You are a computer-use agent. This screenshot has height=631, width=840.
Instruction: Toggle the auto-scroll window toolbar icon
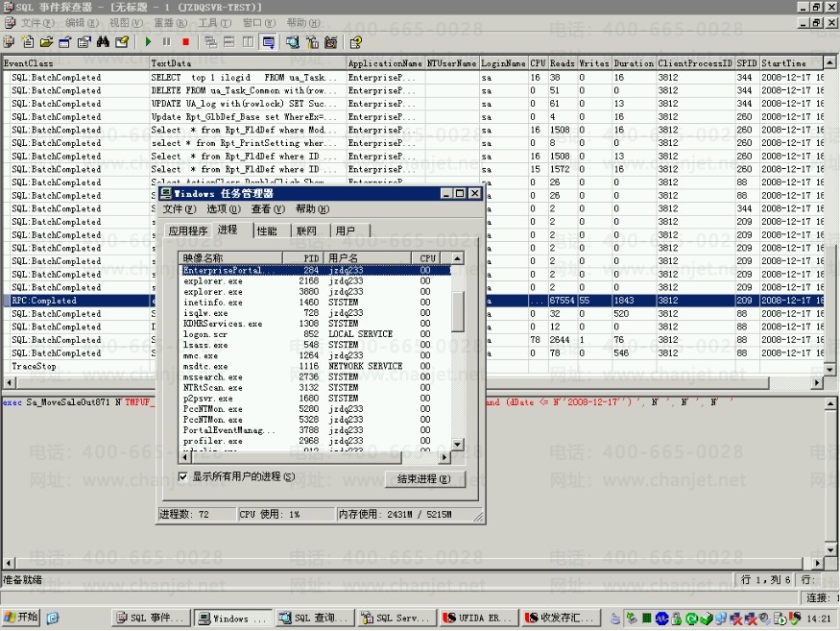pyautogui.click(x=268, y=42)
